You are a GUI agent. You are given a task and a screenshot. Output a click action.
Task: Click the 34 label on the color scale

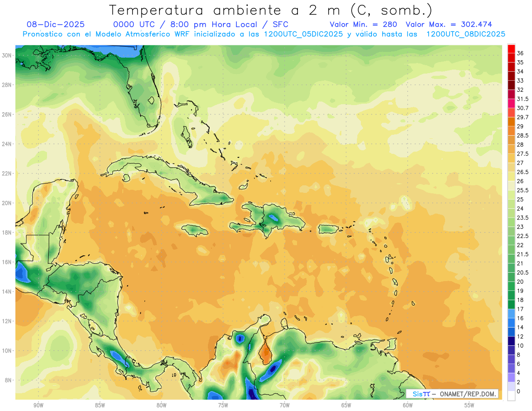coord(520,71)
